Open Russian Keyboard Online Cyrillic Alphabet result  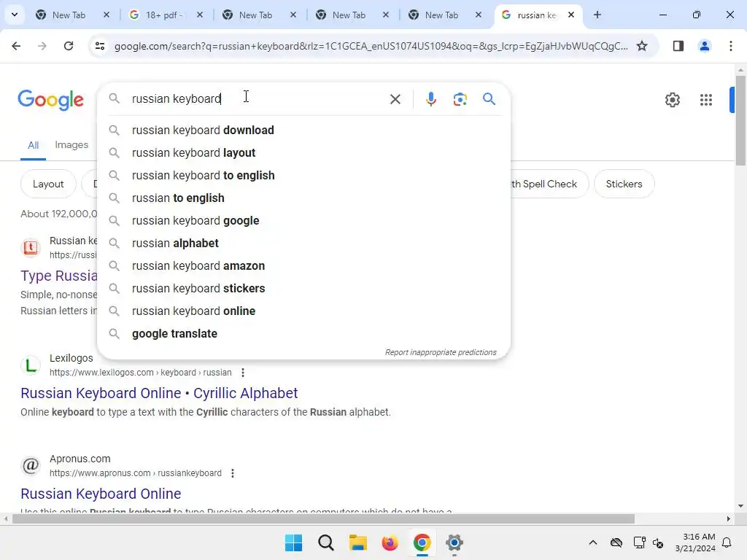[x=159, y=393]
